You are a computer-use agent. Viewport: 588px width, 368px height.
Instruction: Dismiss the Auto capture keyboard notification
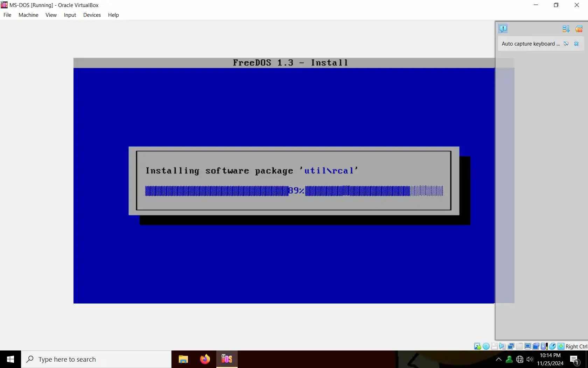click(576, 44)
